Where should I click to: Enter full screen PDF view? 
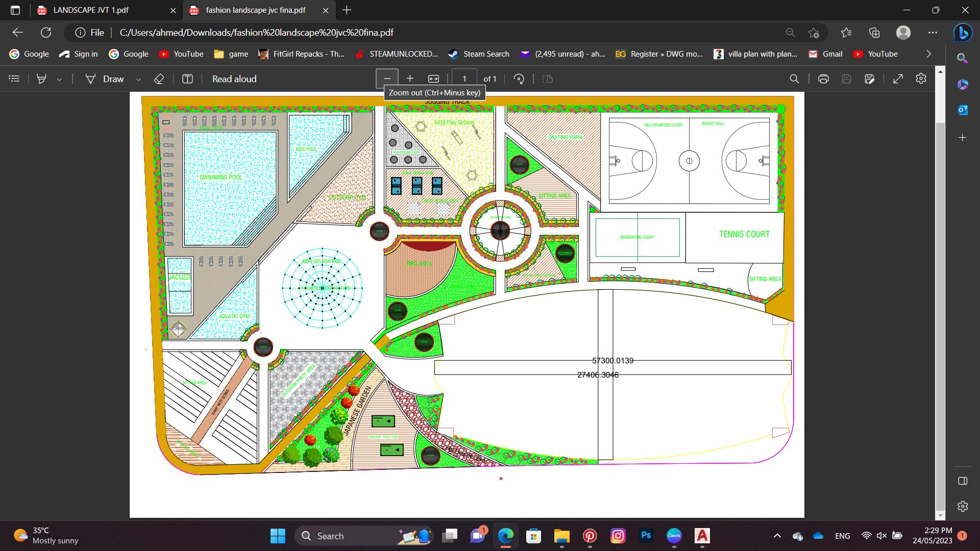(898, 79)
